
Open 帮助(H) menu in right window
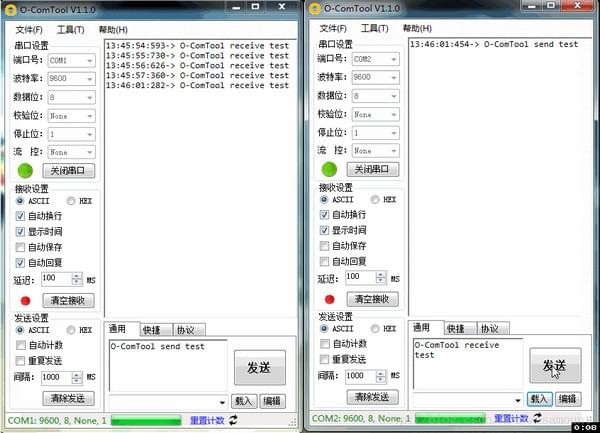click(x=417, y=28)
